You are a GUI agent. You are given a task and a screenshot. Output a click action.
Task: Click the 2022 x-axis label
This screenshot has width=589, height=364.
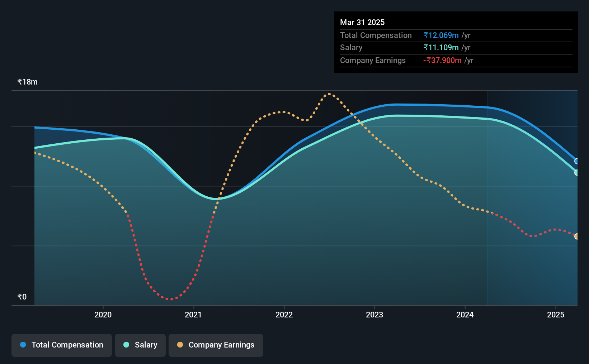(284, 315)
